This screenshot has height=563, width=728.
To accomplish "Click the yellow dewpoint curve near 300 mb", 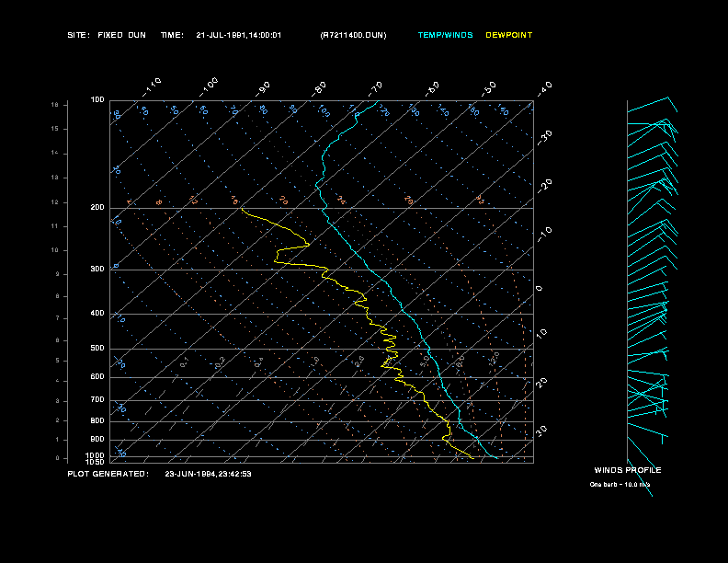I will [x=326, y=269].
